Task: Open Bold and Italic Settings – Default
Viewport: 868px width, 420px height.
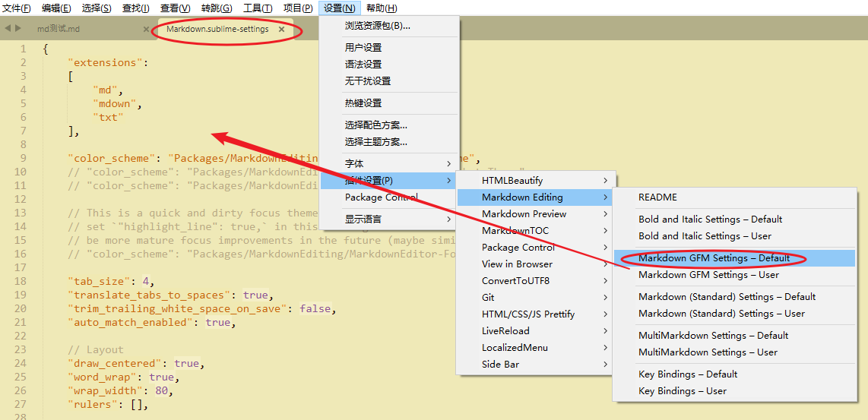Action: [734, 219]
